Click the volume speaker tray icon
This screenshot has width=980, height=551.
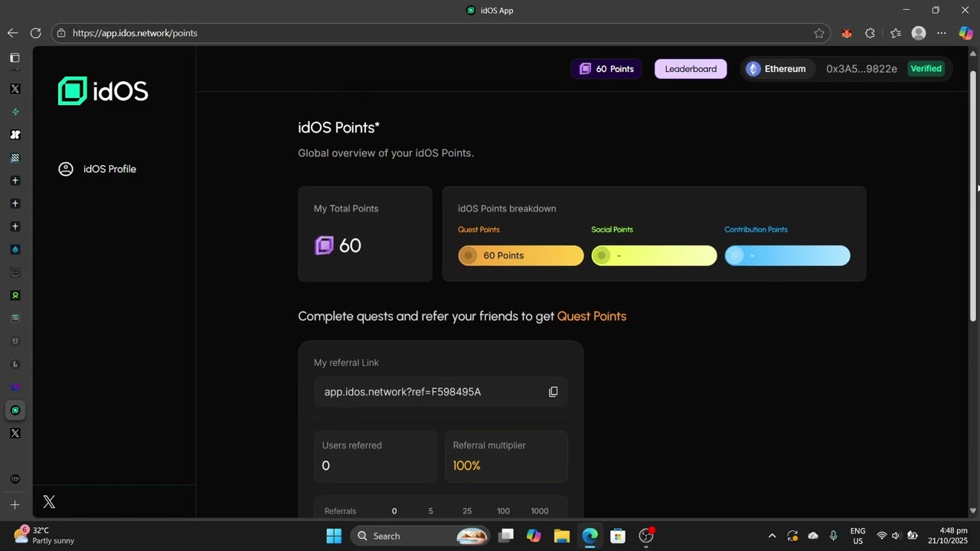coord(896,536)
